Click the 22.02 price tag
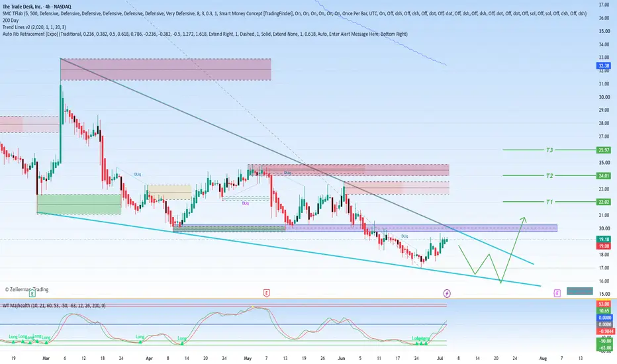 coord(604,202)
